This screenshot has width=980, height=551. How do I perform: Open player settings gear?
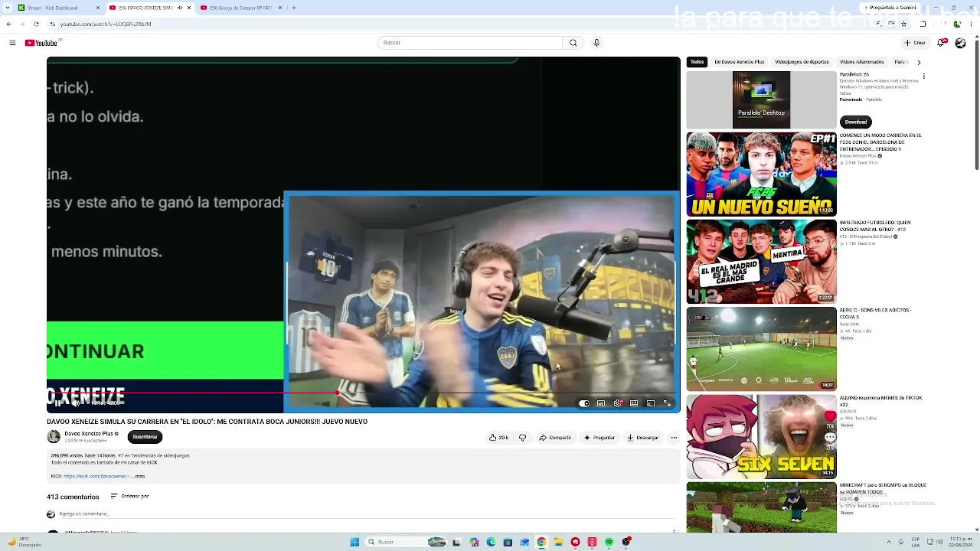(617, 403)
